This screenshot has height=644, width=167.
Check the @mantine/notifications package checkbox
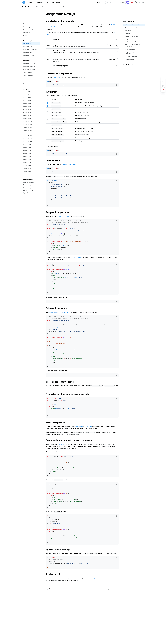tap(47, 119)
